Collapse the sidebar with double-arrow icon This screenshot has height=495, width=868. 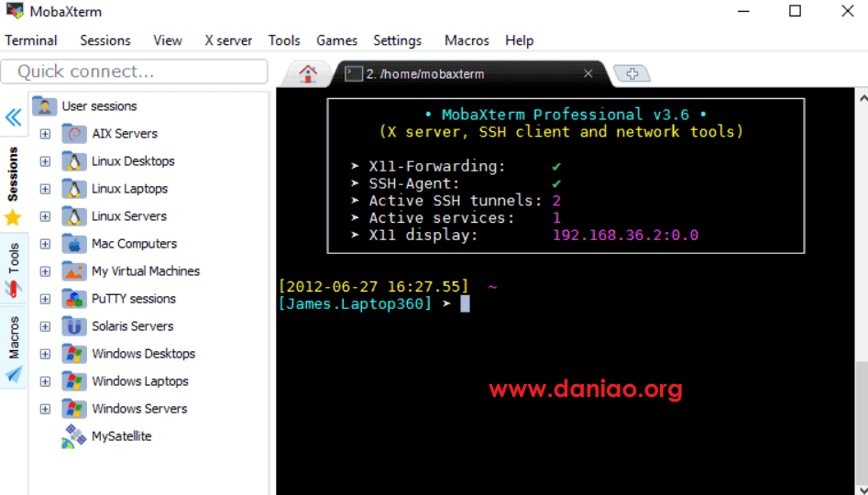point(14,117)
